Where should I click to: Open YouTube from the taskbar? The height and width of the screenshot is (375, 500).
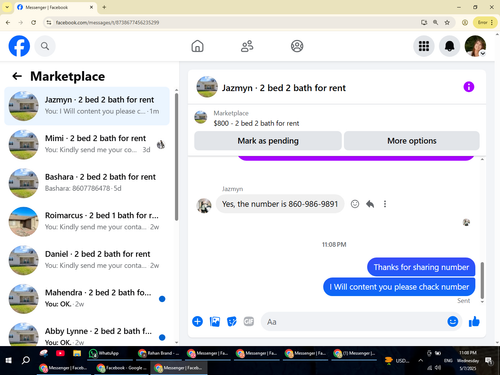pyautogui.click(x=60, y=353)
